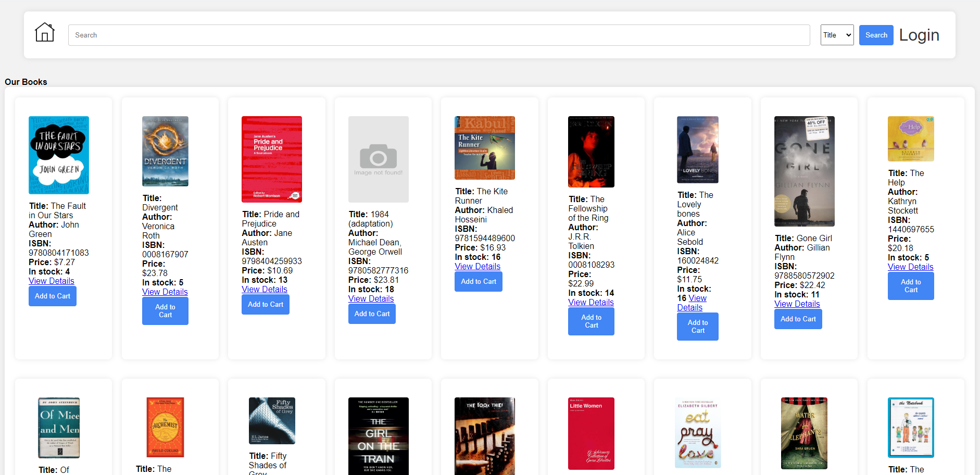Viewport: 980px width, 475px height.
Task: Select ISBN number 9780804171083
Action: click(x=59, y=253)
